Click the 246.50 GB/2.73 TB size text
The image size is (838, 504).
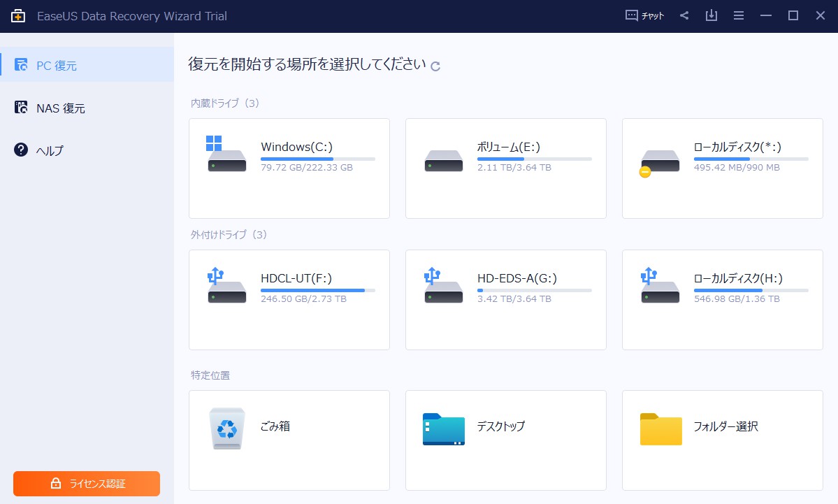point(303,298)
